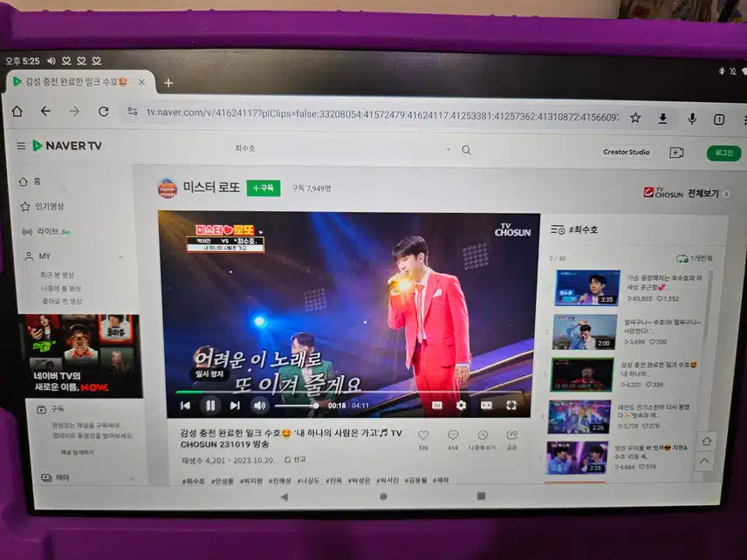
Task: Activate the microphone voice search icon
Action: tap(692, 119)
